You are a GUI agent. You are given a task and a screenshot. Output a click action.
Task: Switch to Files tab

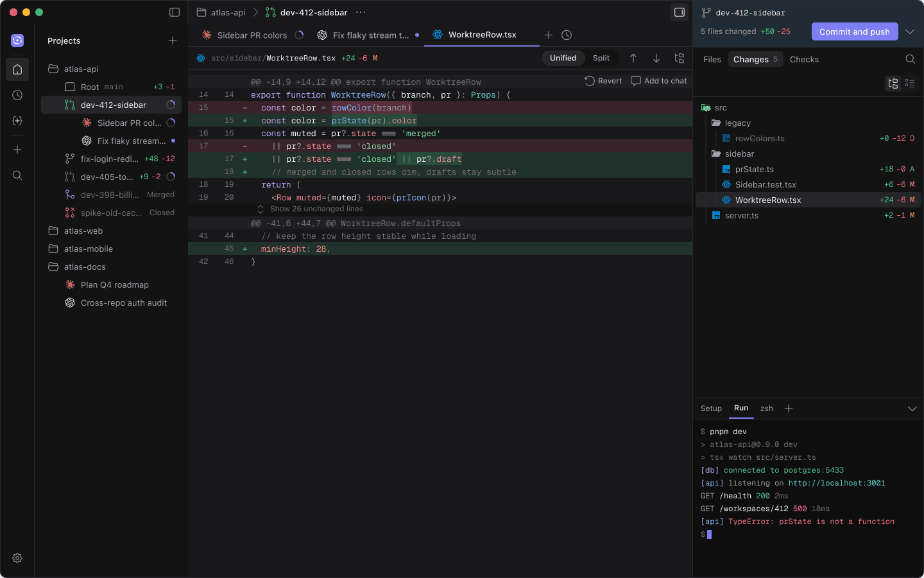712,59
